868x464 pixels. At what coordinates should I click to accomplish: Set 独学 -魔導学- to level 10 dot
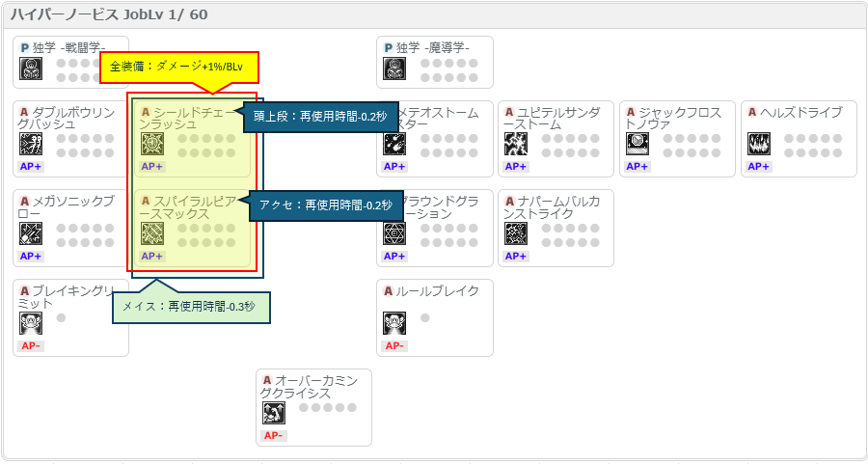[474, 77]
